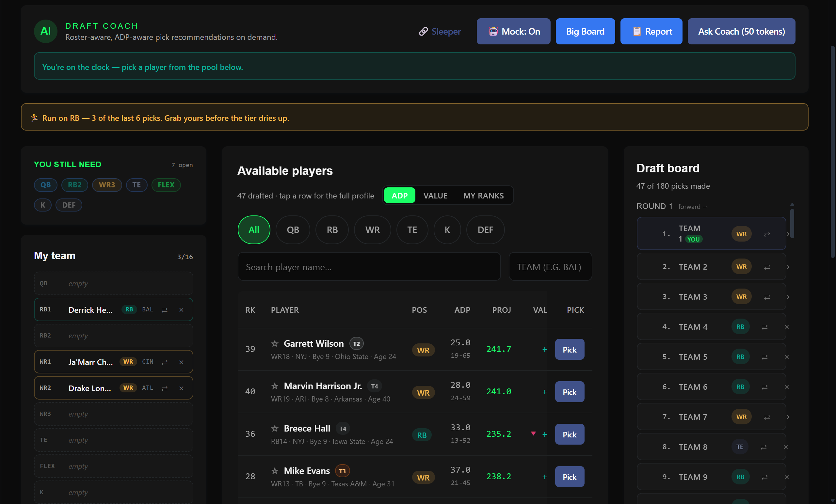
Task: Add Breece Hall with plus icon
Action: [545, 434]
